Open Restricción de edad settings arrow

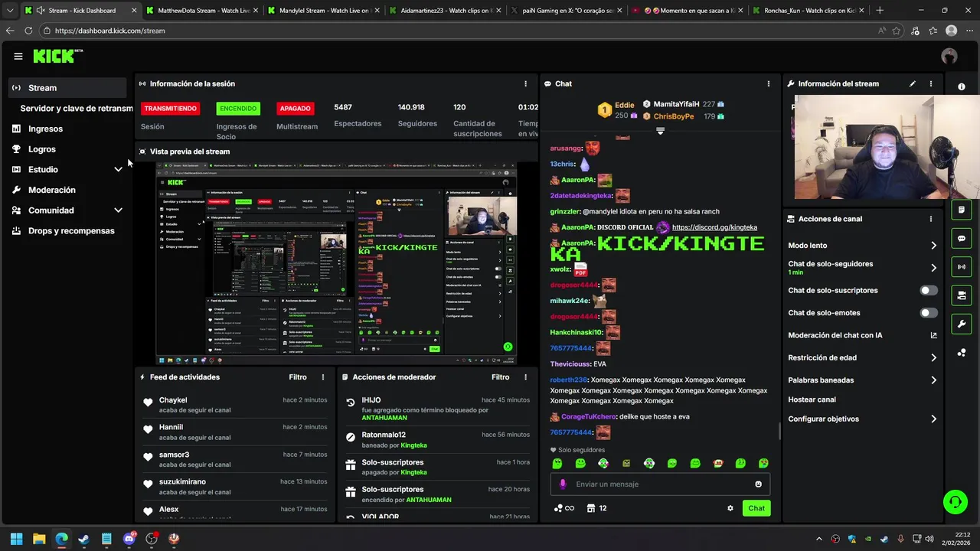[x=933, y=357]
